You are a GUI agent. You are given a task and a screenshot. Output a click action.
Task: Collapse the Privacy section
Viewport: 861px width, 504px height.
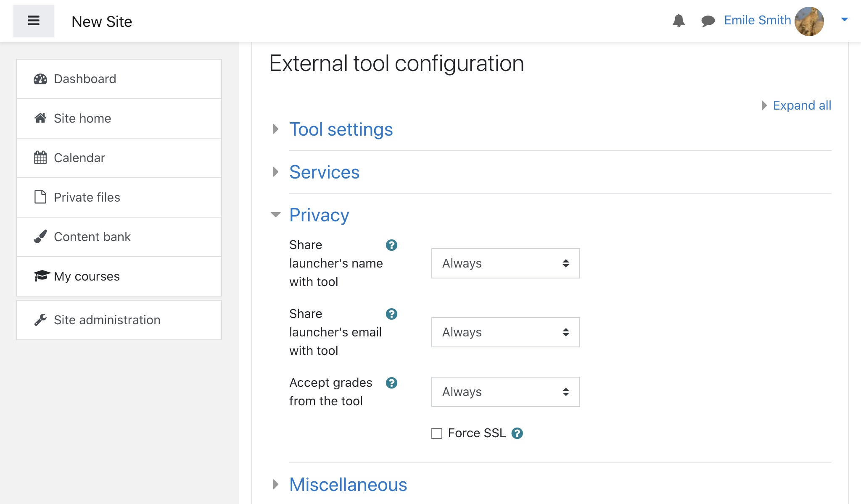(x=319, y=215)
